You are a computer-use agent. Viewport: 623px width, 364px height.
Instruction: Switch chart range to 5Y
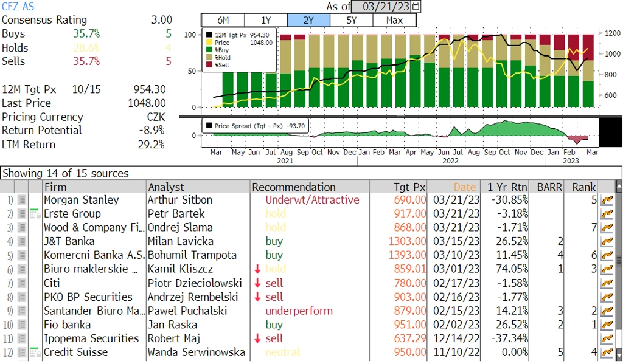352,20
